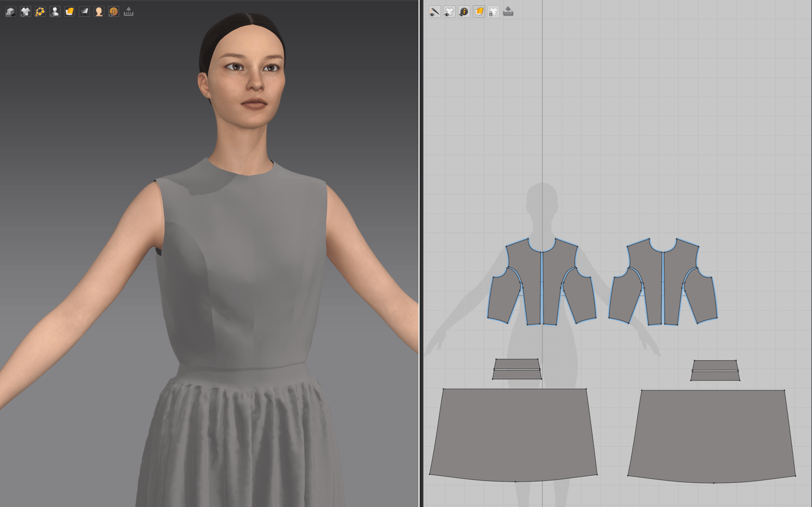Toggle the 3D orange grid globe display

[x=114, y=11]
